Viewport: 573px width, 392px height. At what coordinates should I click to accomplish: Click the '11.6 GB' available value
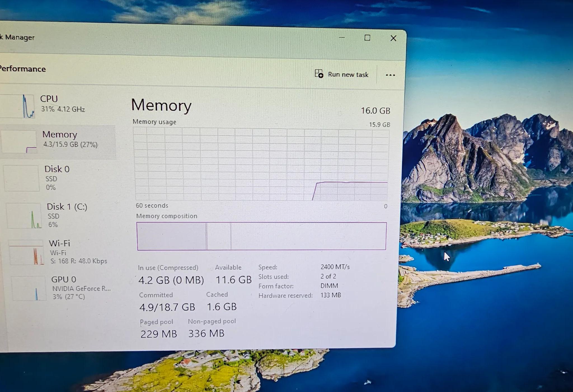(x=234, y=280)
